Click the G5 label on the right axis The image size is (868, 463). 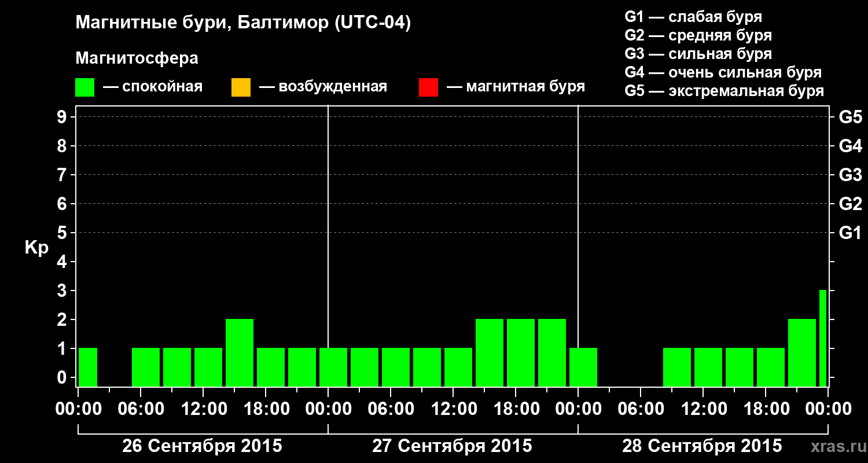[x=850, y=117]
